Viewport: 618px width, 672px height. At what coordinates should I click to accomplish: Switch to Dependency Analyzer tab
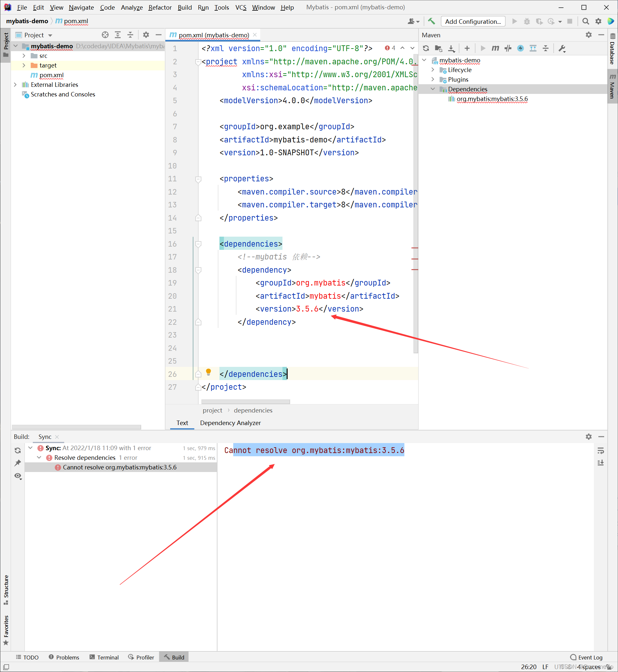(x=230, y=423)
